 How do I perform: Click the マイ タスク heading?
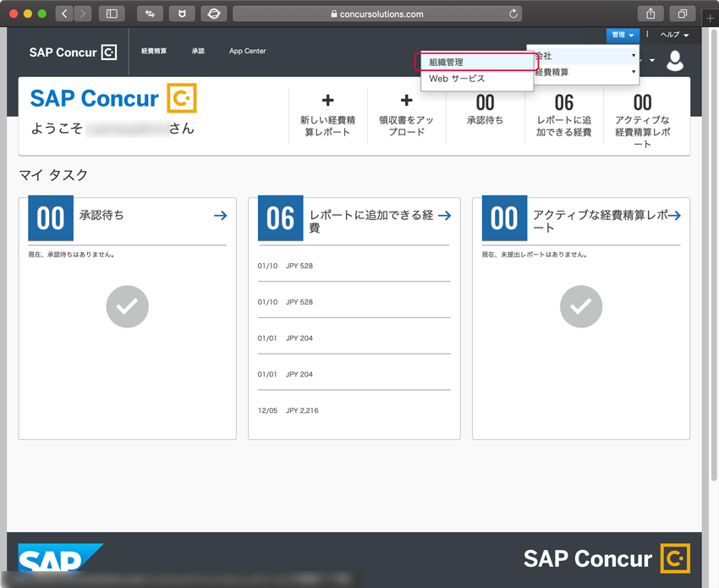pos(53,175)
